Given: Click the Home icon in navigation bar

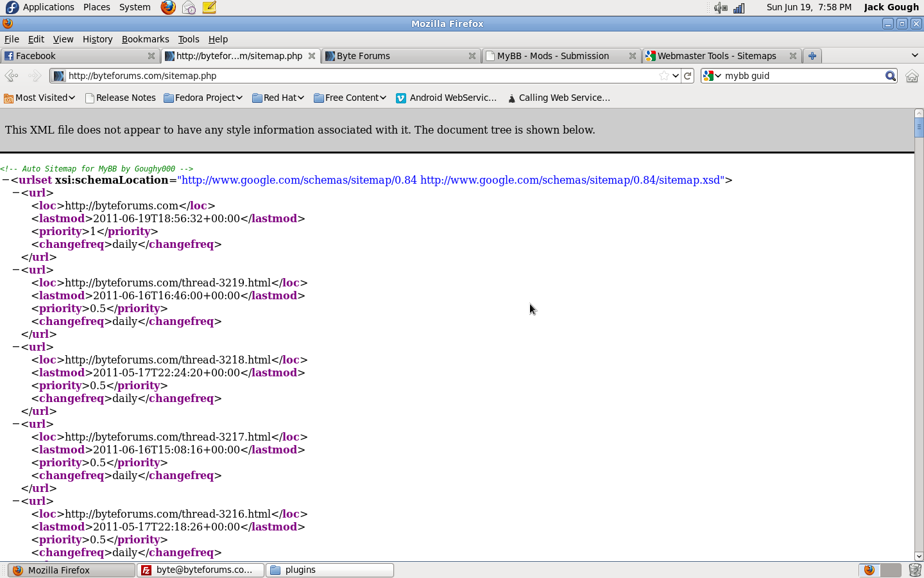Looking at the screenshot, I should coord(911,76).
